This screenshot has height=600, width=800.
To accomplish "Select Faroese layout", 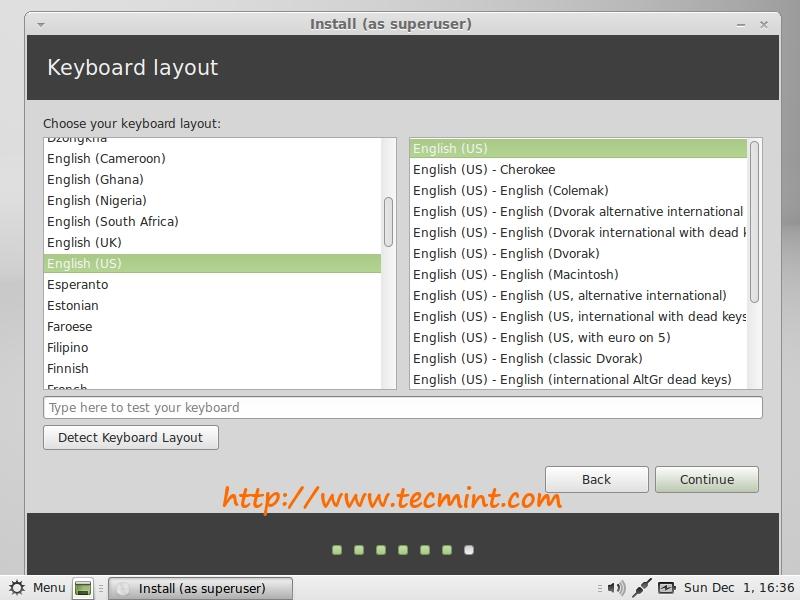I will point(212,327).
